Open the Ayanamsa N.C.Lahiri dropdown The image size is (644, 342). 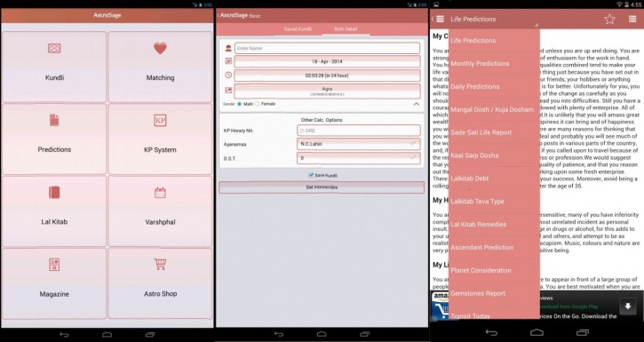[x=358, y=144]
